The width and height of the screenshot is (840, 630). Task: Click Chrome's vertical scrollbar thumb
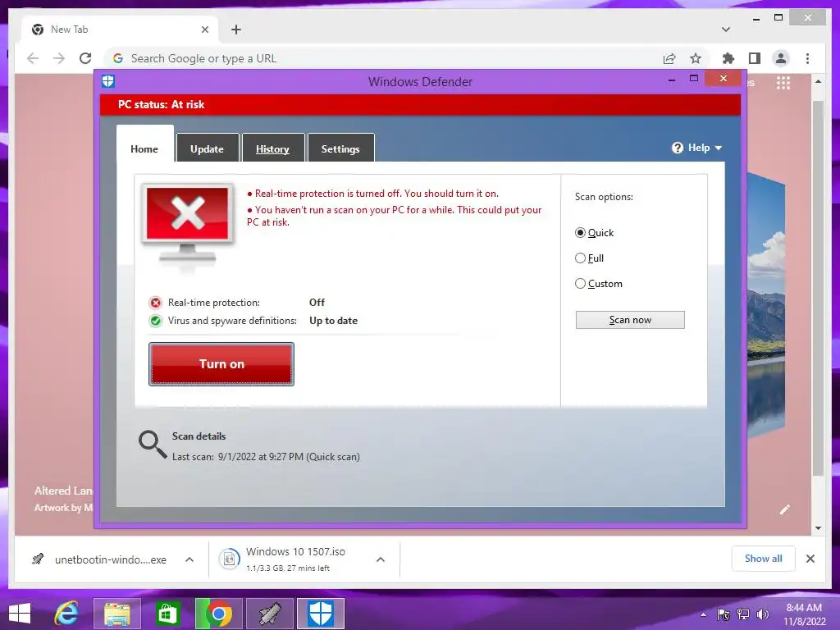(x=818, y=288)
